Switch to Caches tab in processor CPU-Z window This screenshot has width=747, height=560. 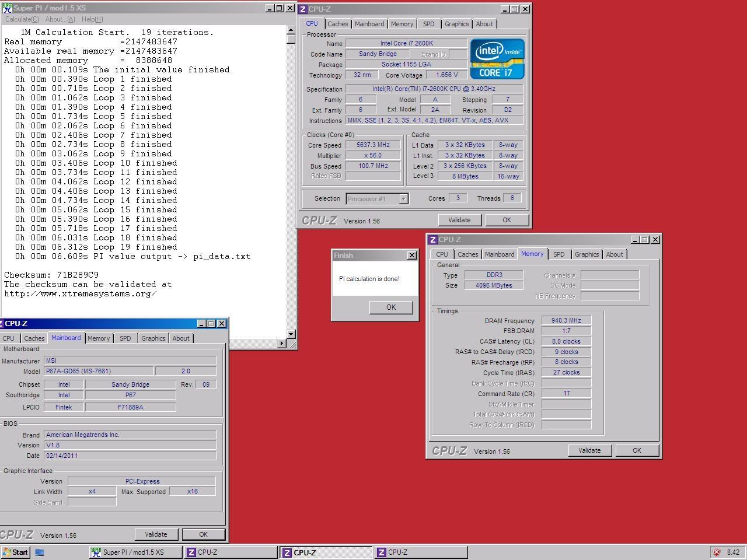pos(337,24)
